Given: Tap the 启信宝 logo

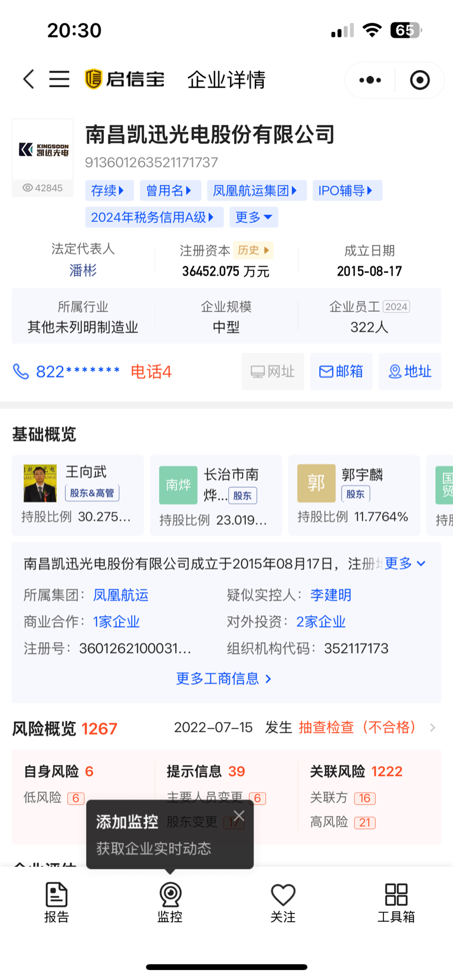Looking at the screenshot, I should point(125,79).
